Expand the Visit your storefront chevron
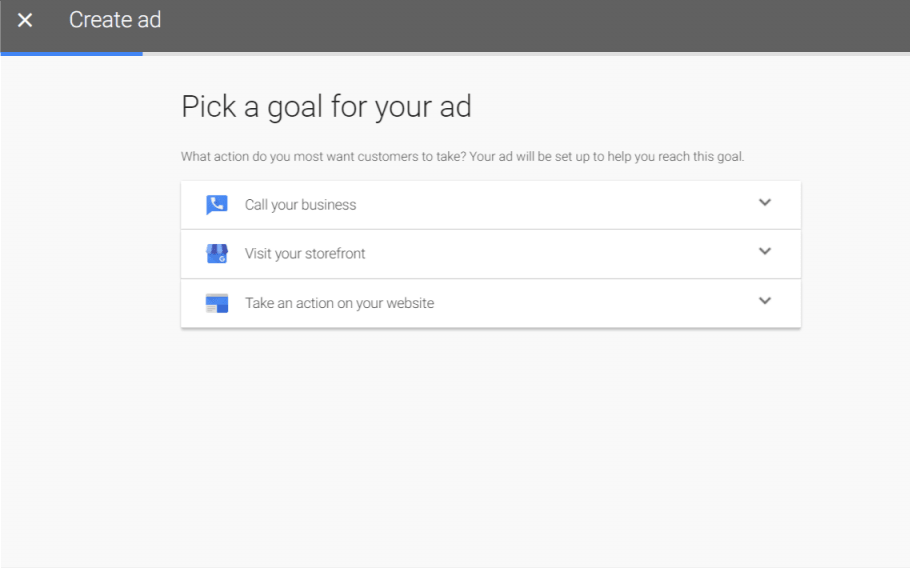910x568 pixels. click(x=765, y=252)
